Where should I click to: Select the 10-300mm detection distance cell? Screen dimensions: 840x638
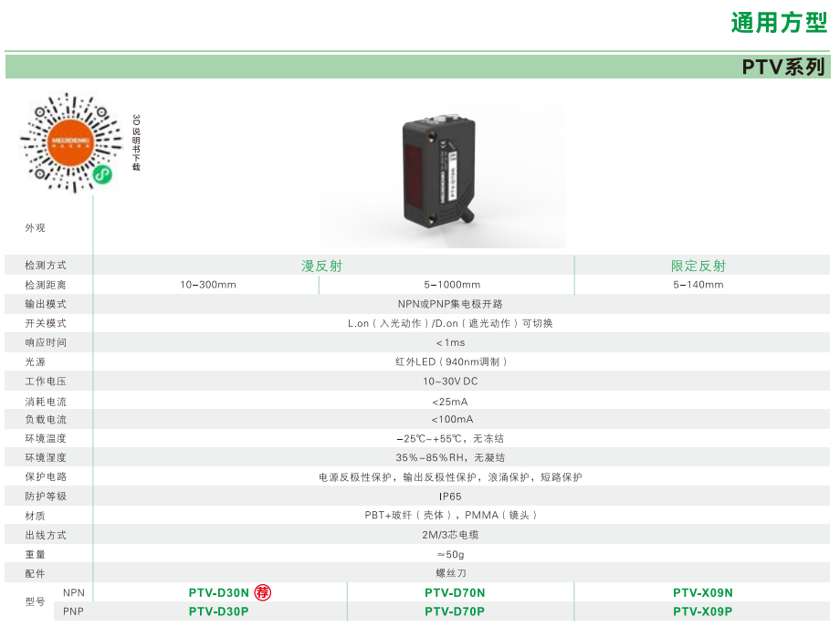point(208,285)
